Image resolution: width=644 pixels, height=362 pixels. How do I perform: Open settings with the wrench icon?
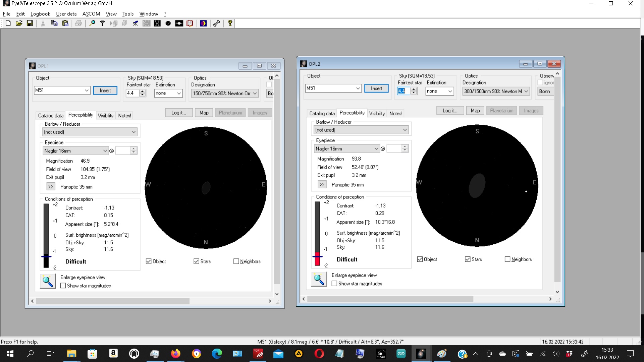pos(217,23)
